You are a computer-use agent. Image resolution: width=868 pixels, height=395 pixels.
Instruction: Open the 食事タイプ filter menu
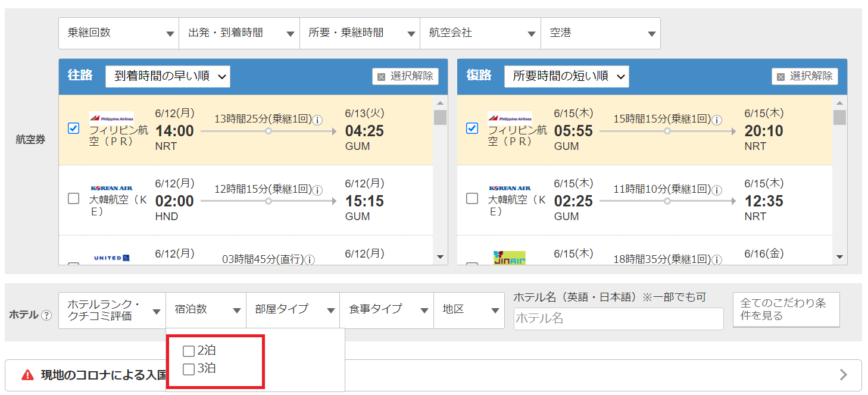coord(386,310)
